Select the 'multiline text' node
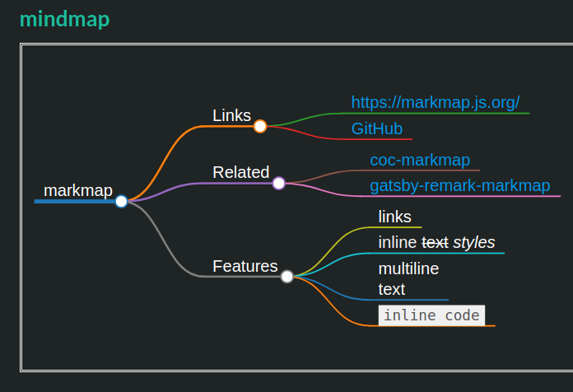This screenshot has width=573, height=392. pos(408,279)
